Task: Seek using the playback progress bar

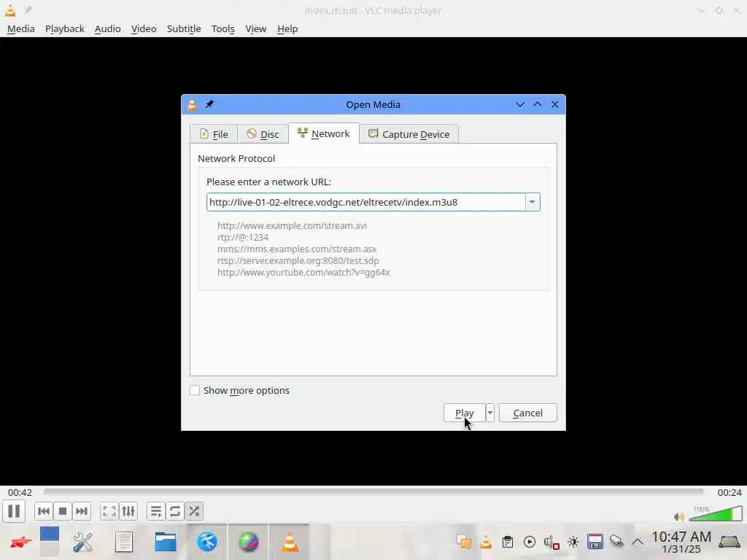Action: coord(373,492)
